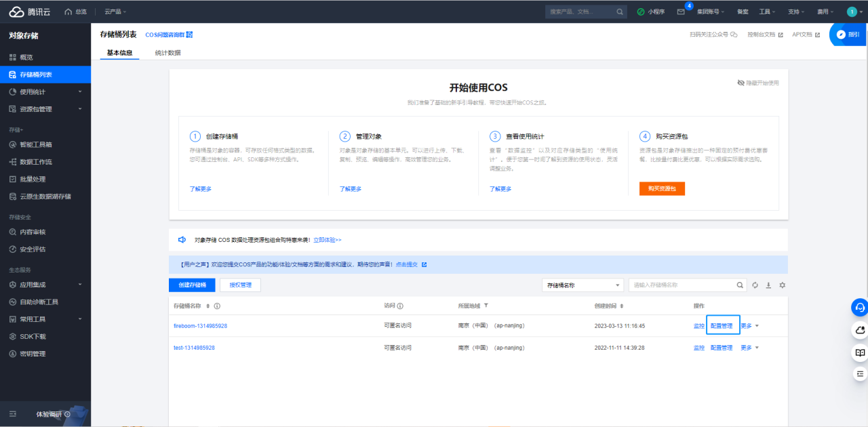Open the test-1314985928 bucket link
The width and height of the screenshot is (868, 427).
pos(194,348)
